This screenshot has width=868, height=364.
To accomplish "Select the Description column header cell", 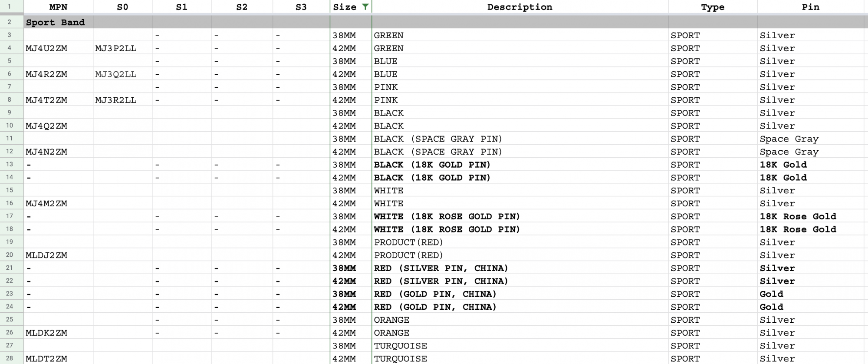I will click(520, 7).
